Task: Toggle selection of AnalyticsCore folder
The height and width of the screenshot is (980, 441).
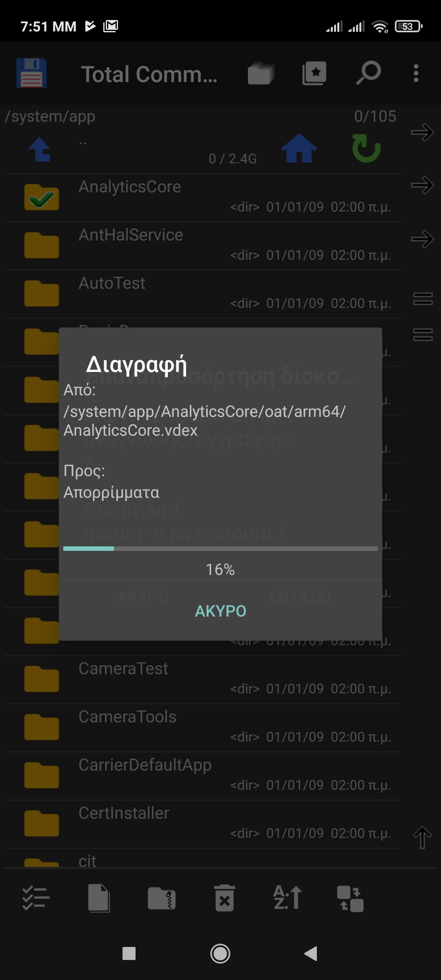Action: click(x=41, y=197)
